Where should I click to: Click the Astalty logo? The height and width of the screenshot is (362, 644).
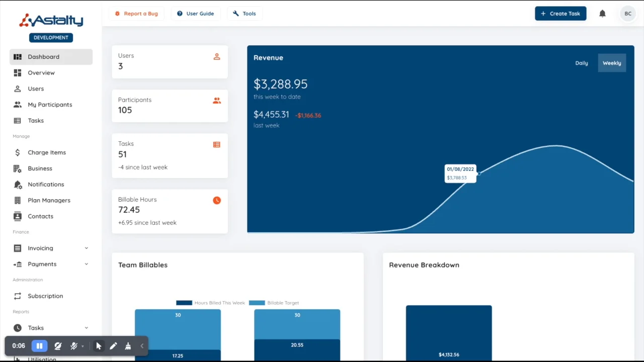[51, 21]
